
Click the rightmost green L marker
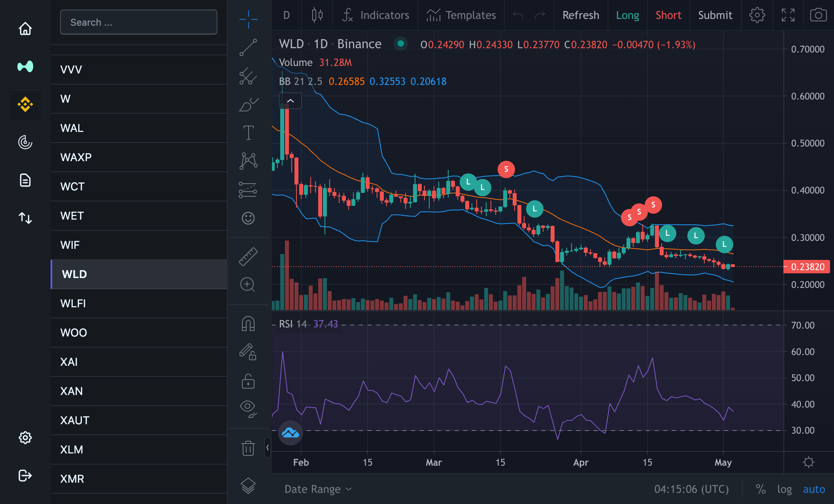(x=724, y=244)
